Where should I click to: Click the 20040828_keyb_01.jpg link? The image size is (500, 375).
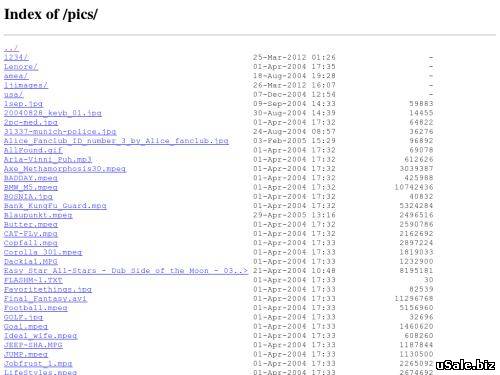[53, 113]
